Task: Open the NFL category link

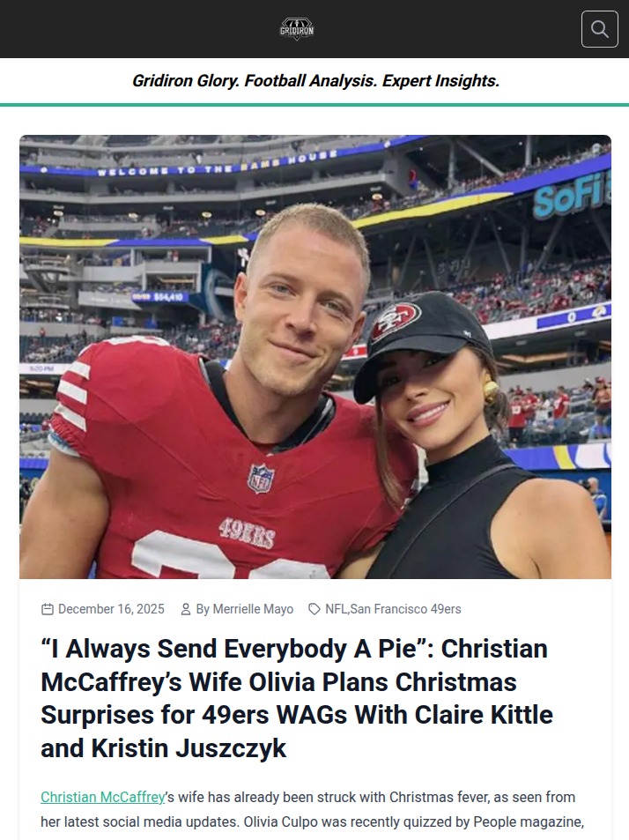Action: 336,609
